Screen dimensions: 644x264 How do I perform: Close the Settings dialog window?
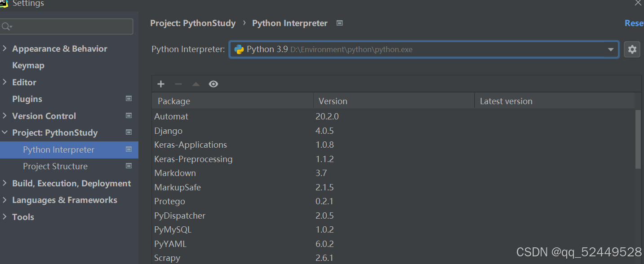(638, 3)
